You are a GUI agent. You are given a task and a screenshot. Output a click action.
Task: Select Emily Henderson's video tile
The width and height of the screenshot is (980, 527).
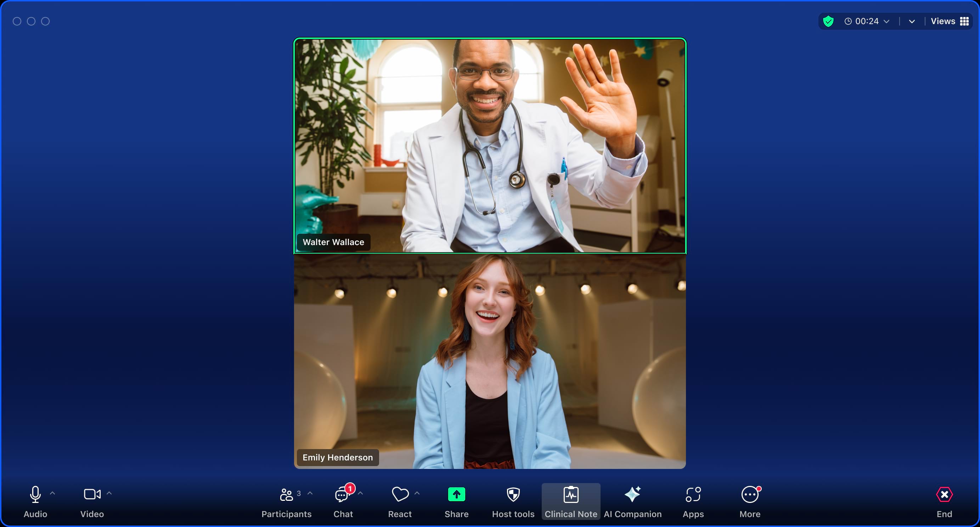pos(490,361)
